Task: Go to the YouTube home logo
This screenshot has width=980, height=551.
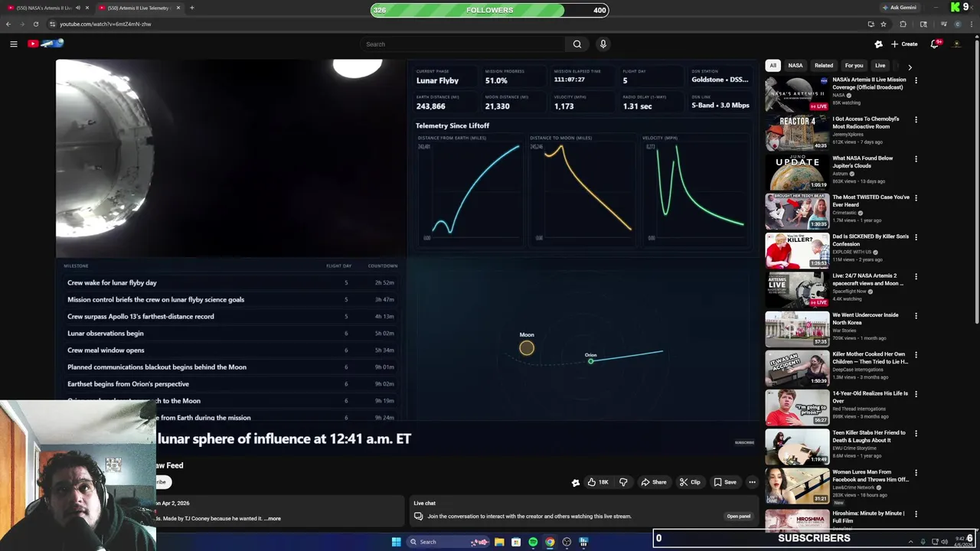Action: 45,44
